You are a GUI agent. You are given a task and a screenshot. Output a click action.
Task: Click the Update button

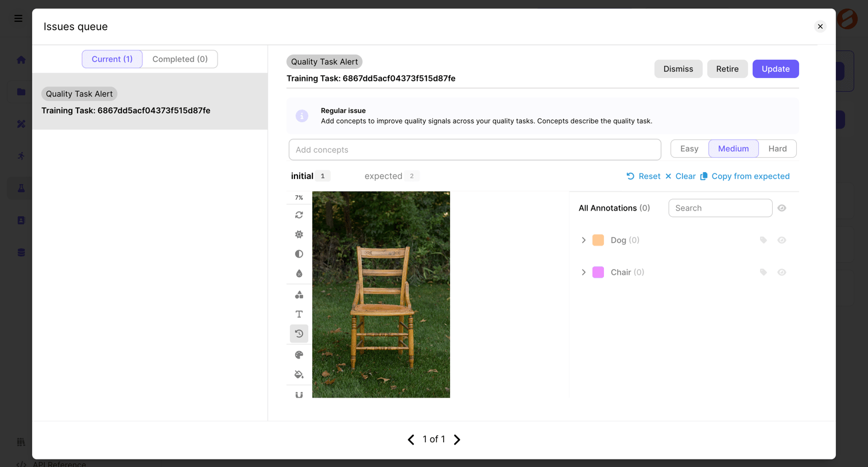pos(776,69)
